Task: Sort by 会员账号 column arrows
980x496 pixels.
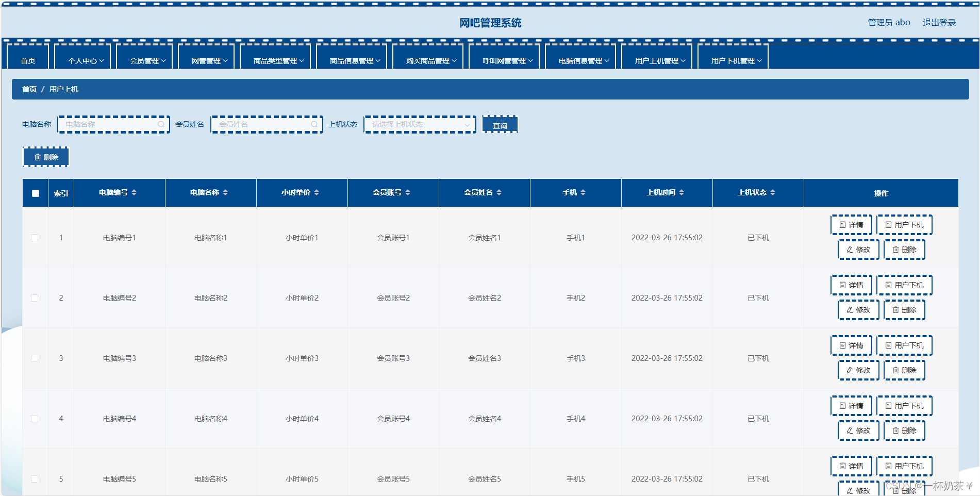Action: click(x=408, y=192)
